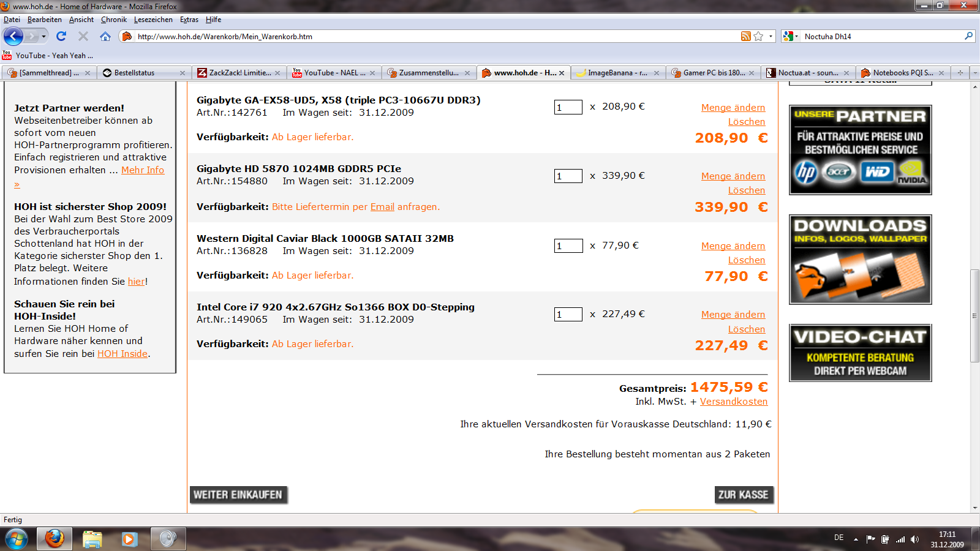Click the Unsere Partner banner
The width and height of the screenshot is (980, 551).
pyautogui.click(x=861, y=150)
